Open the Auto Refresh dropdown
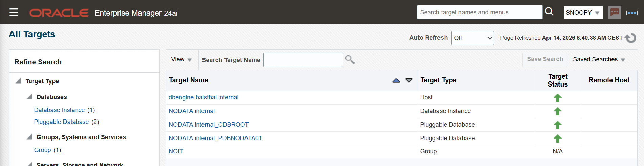The width and height of the screenshot is (644, 166). click(x=472, y=38)
